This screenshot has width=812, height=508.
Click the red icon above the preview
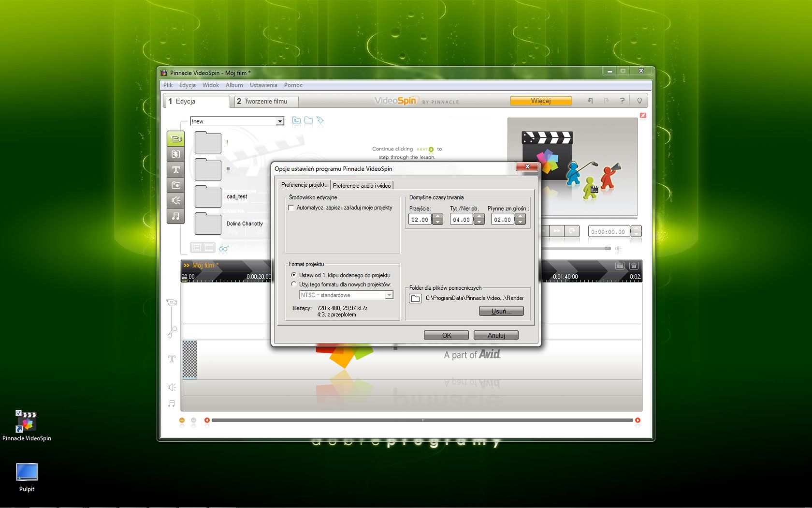(x=643, y=115)
